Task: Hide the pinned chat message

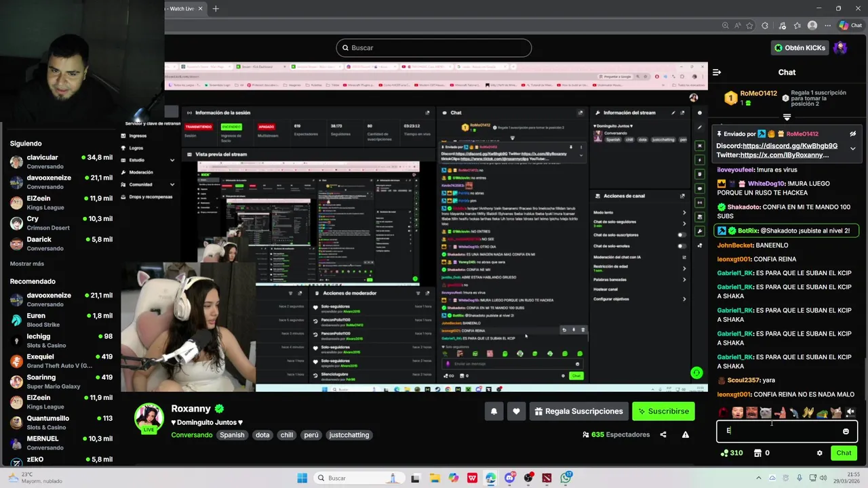Action: point(852,134)
